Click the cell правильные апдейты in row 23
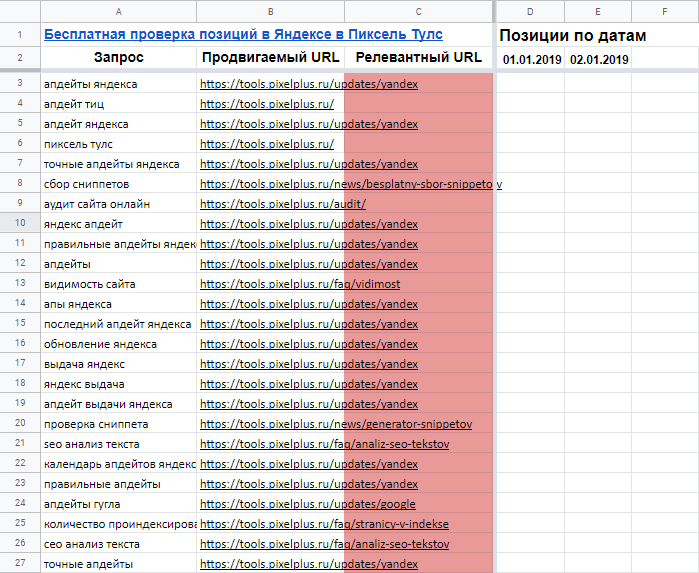This screenshot has height=573, width=699. pos(119,484)
